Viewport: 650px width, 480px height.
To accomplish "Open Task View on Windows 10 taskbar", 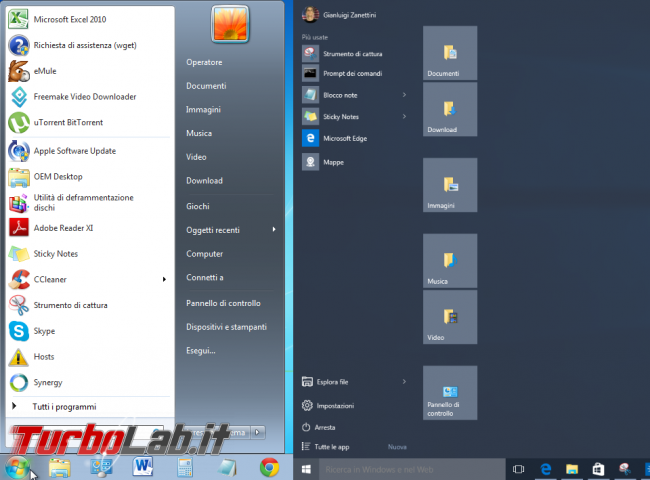I will click(518, 469).
